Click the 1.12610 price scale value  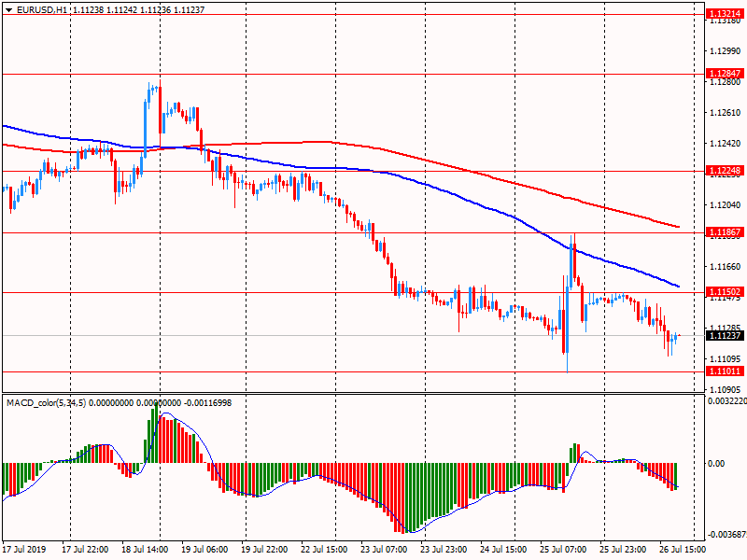coord(726,112)
